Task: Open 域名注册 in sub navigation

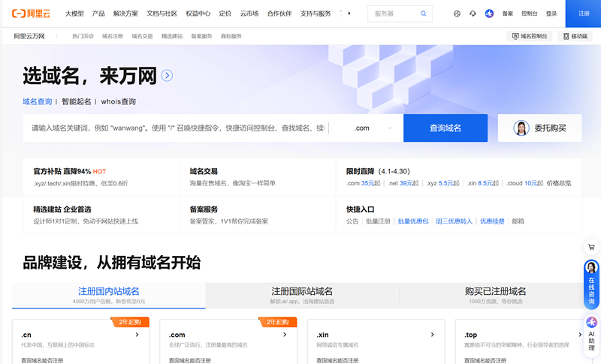Action: coord(112,36)
